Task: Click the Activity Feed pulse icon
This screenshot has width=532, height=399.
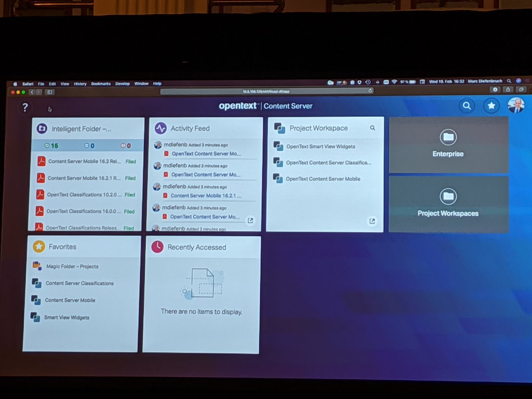Action: click(160, 128)
